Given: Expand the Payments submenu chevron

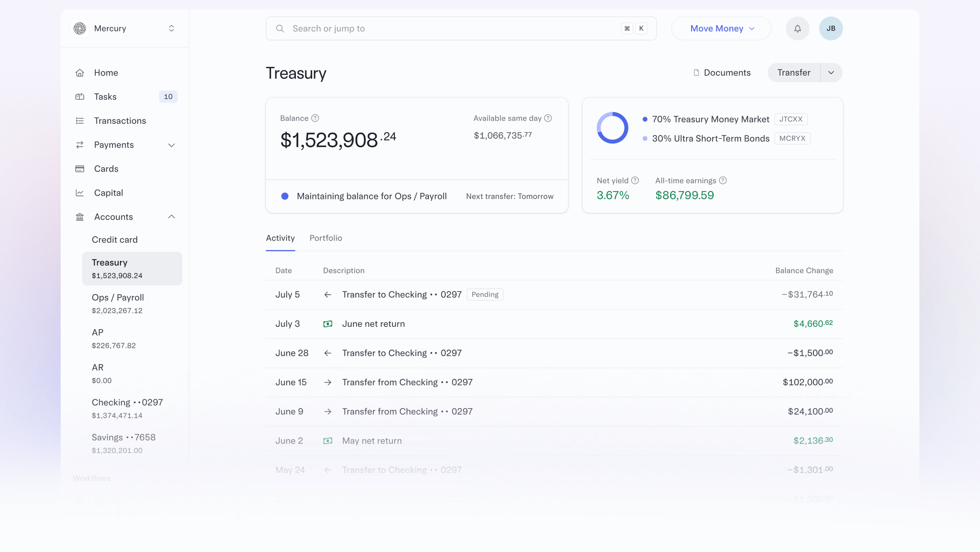Looking at the screenshot, I should [171, 145].
